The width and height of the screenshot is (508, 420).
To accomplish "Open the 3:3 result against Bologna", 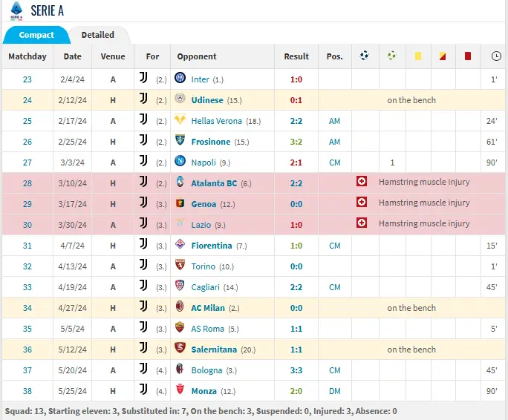I will point(296,370).
